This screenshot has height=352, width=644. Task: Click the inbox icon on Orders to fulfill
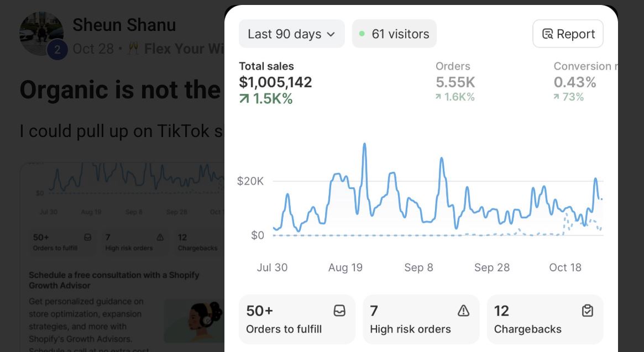[x=339, y=311]
